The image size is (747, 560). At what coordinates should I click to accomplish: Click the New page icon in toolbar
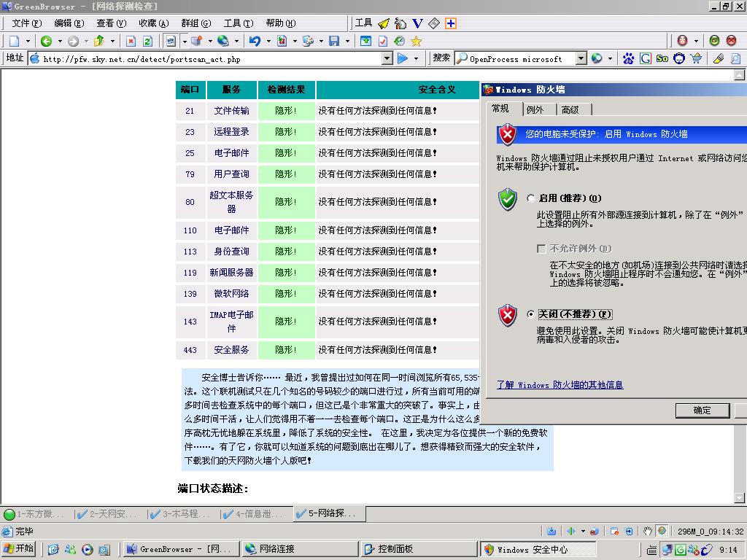(x=15, y=42)
